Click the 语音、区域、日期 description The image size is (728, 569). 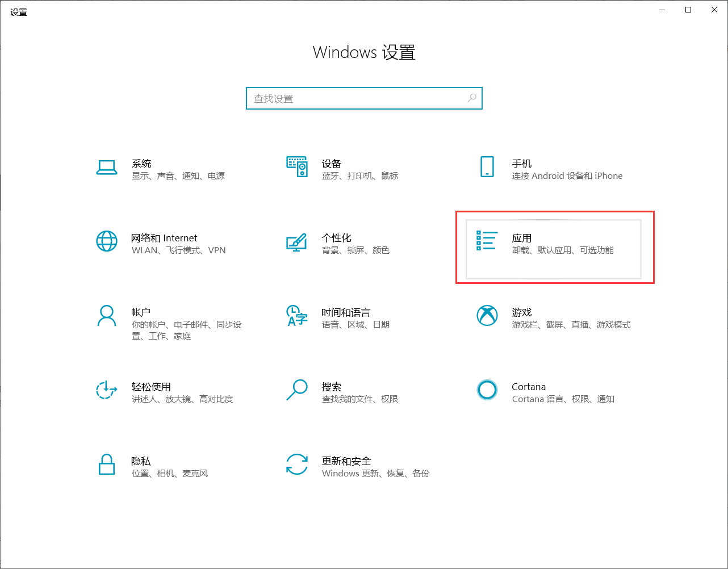pos(355,325)
